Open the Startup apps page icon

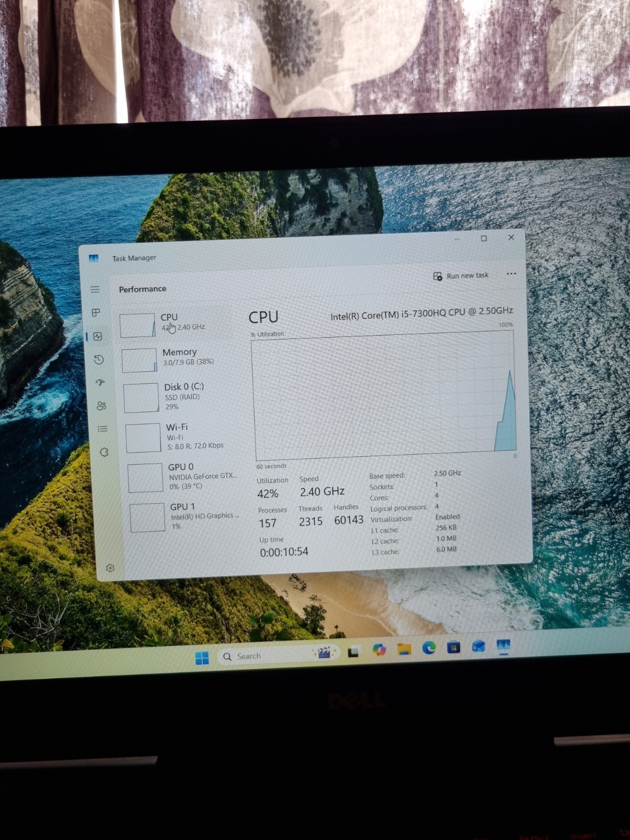(100, 383)
